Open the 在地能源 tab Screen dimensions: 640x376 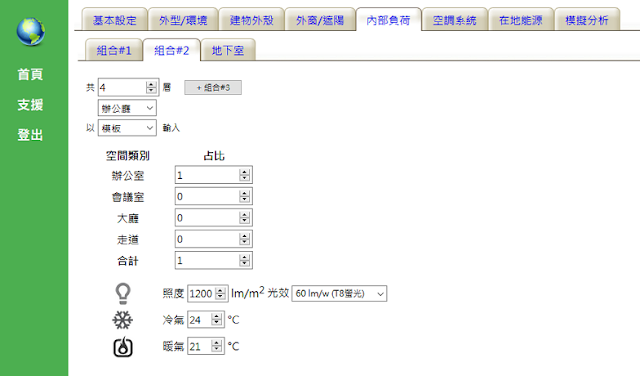[521, 20]
